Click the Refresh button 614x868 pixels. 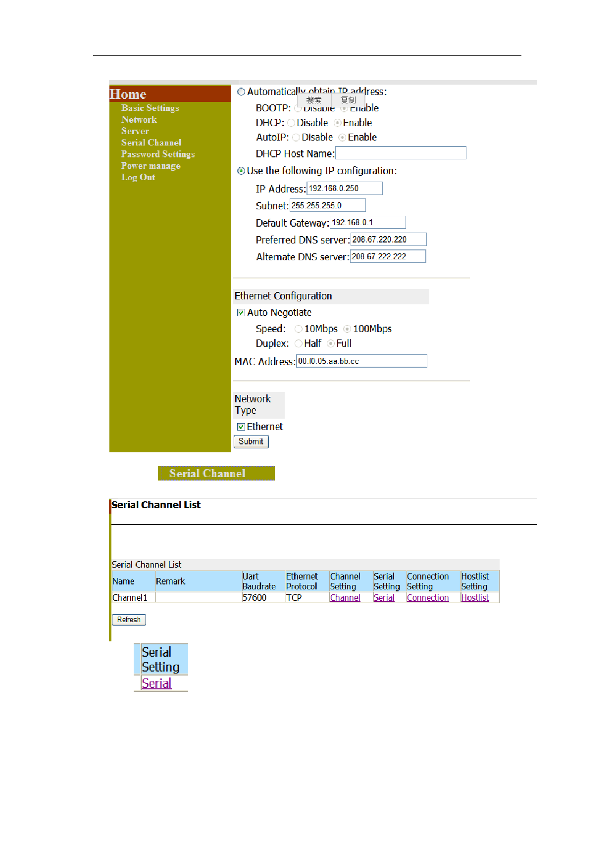pos(129,620)
